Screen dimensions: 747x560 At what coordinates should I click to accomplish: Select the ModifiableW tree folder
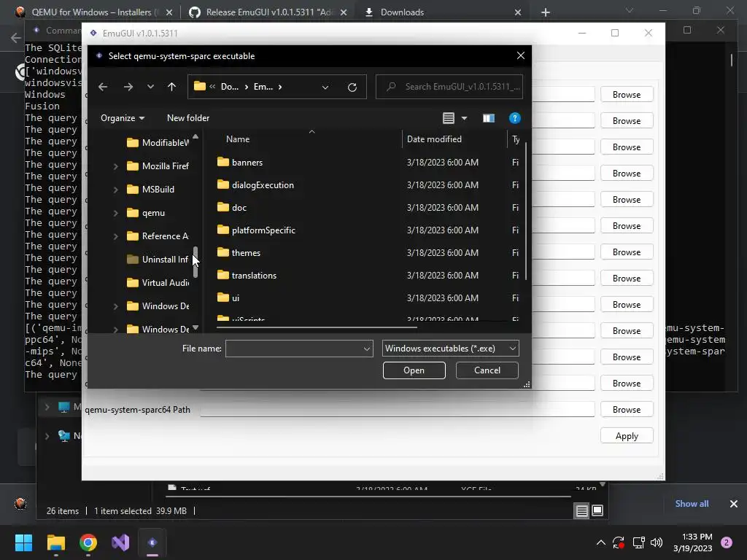click(x=158, y=143)
